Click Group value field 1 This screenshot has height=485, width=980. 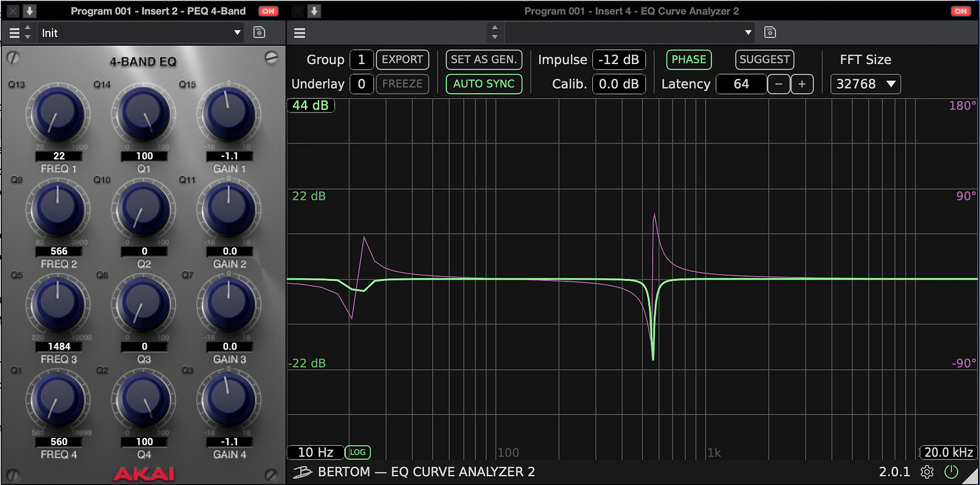(x=361, y=59)
